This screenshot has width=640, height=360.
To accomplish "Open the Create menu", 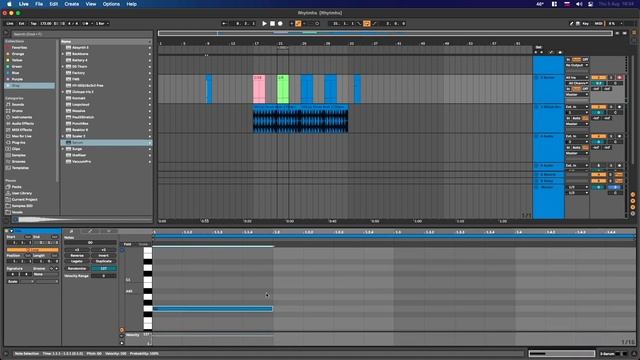I will pos(71,4).
